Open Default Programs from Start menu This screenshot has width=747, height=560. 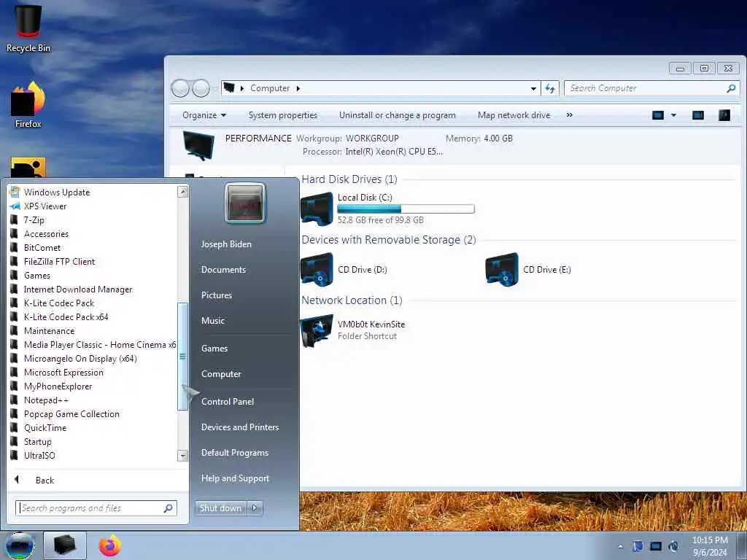[x=234, y=452]
